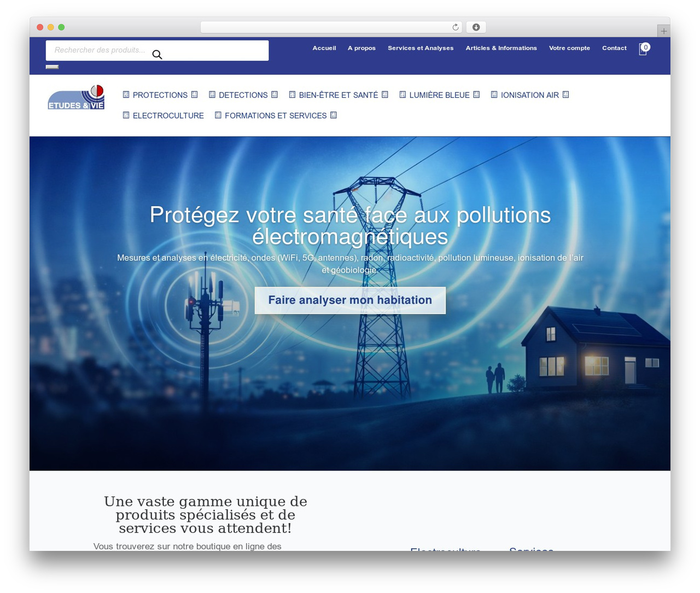Click the icon left of PROTECTIONS
The image size is (700, 593).
(126, 95)
